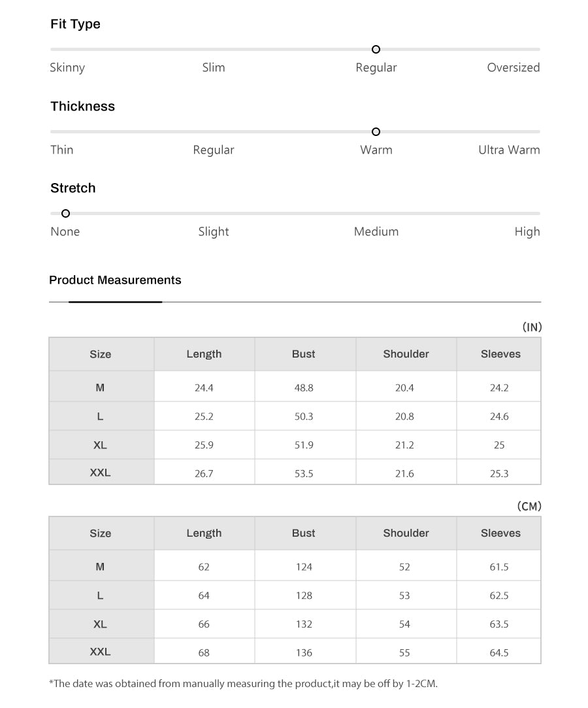Click the High stretch label
This screenshot has width=588, height=708.
(527, 231)
